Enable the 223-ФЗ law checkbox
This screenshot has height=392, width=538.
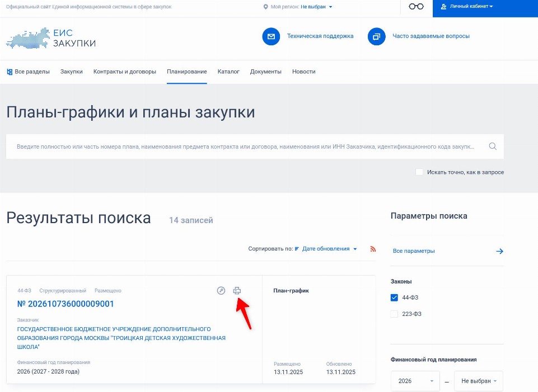click(394, 314)
